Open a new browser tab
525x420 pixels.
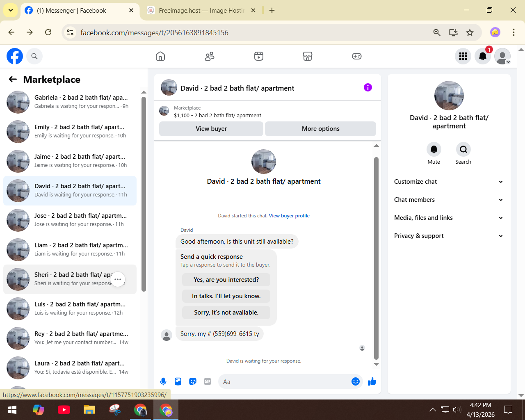coord(272,10)
